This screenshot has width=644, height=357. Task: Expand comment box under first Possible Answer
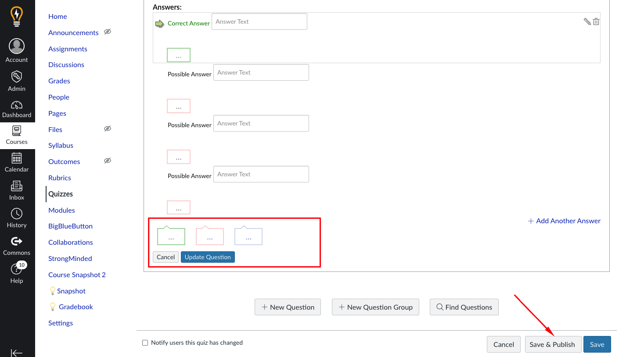[x=179, y=106]
